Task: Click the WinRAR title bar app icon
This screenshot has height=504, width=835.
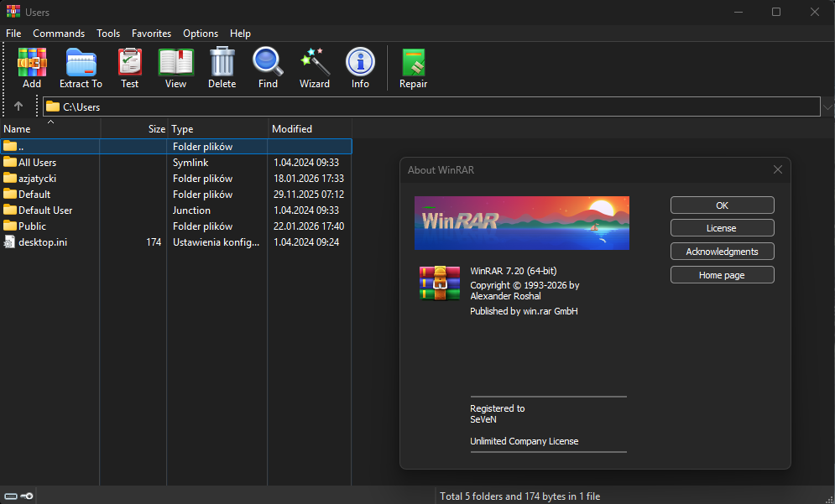Action: [13, 12]
